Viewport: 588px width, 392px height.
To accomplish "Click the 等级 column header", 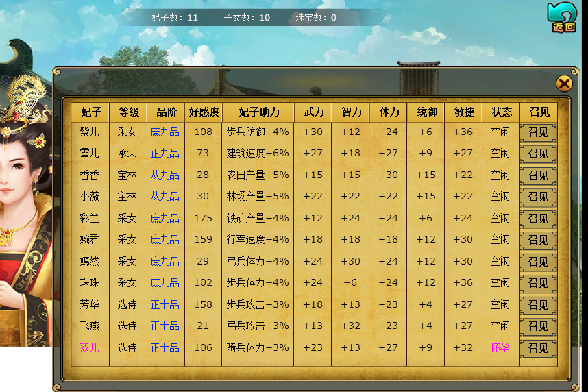I will [128, 112].
